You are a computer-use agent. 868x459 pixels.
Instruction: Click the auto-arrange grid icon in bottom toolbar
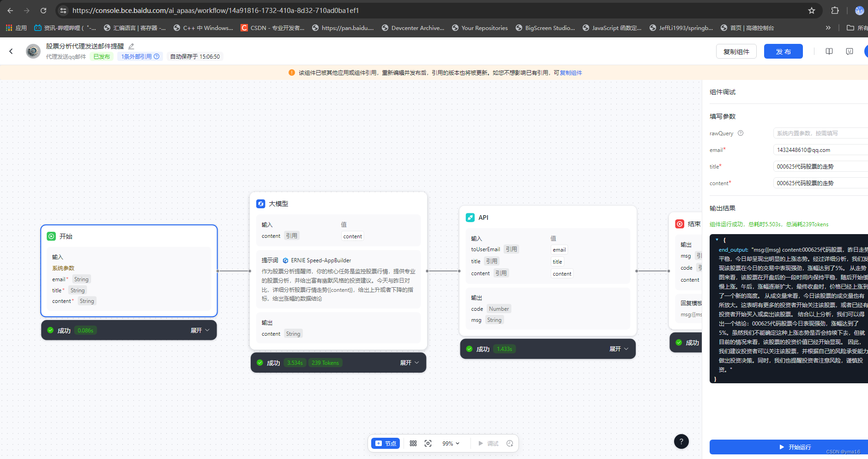[412, 443]
